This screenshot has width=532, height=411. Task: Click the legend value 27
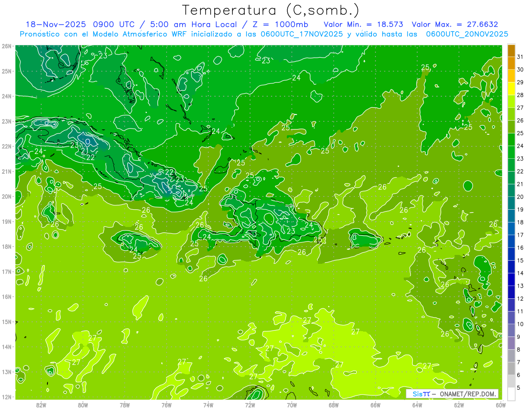coord(520,108)
